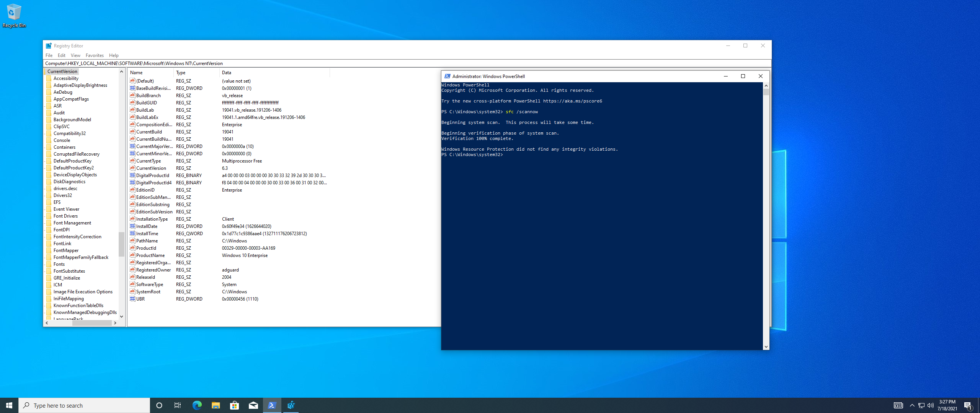Maximize the PowerShell window
The width and height of the screenshot is (980, 413).
click(743, 76)
